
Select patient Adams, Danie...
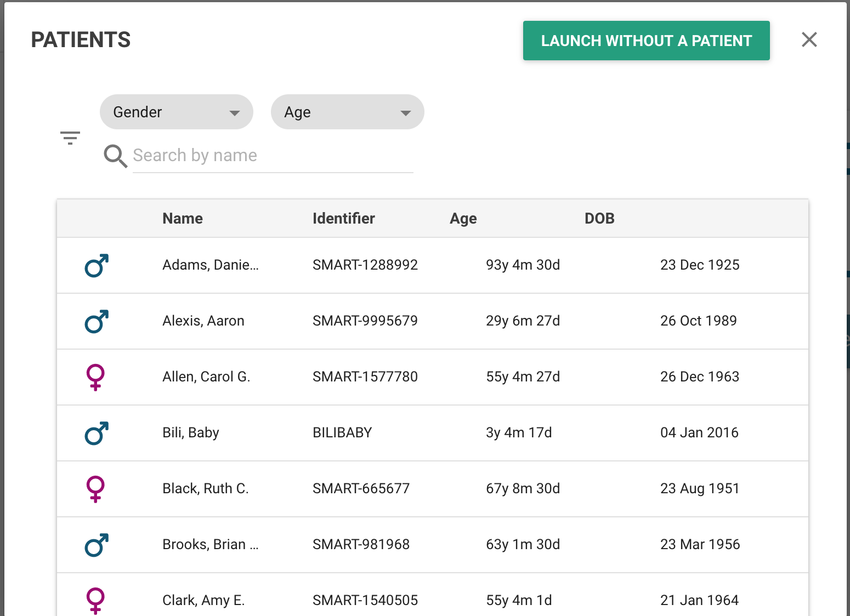pyautogui.click(x=211, y=265)
